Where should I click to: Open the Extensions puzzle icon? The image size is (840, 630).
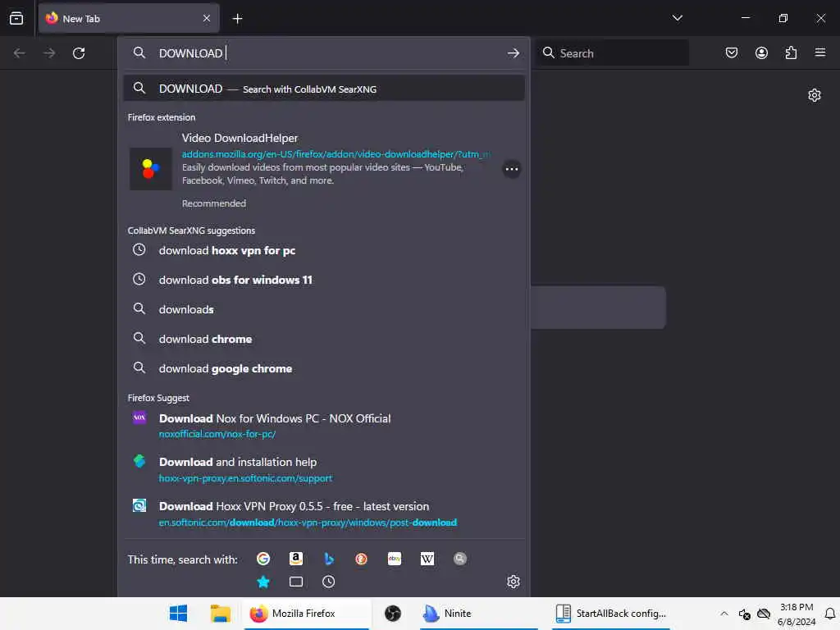point(791,52)
